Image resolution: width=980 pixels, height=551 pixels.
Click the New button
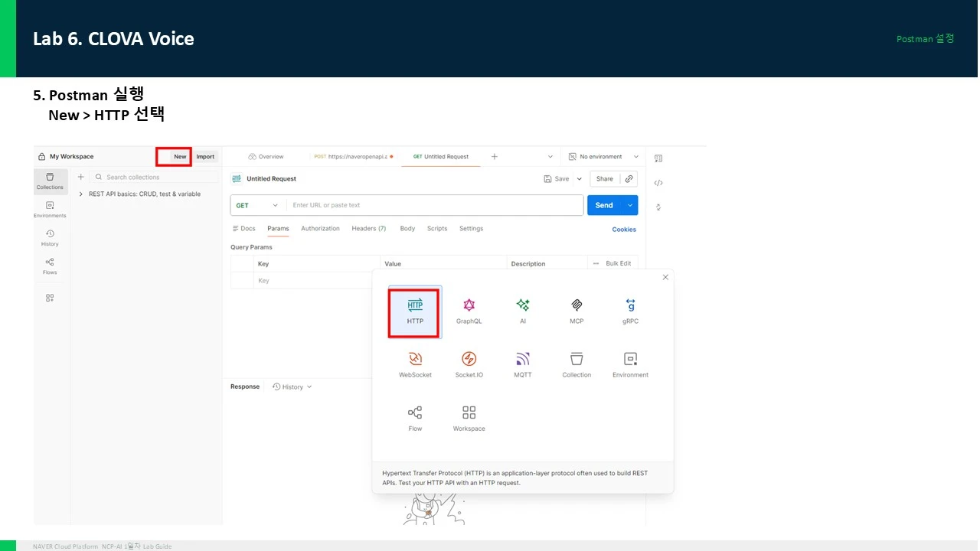click(180, 157)
